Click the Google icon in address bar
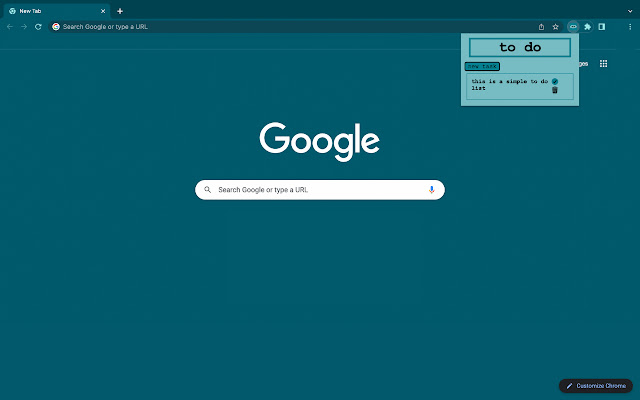 56,27
